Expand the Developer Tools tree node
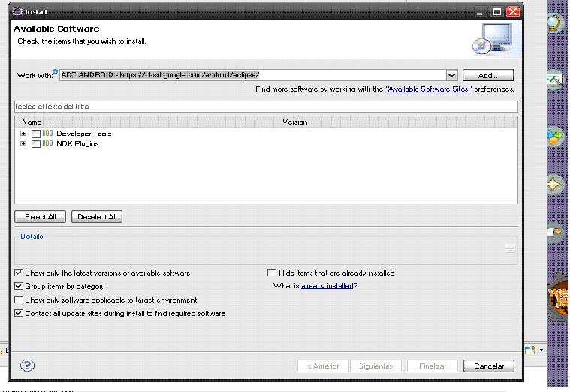 23,134
